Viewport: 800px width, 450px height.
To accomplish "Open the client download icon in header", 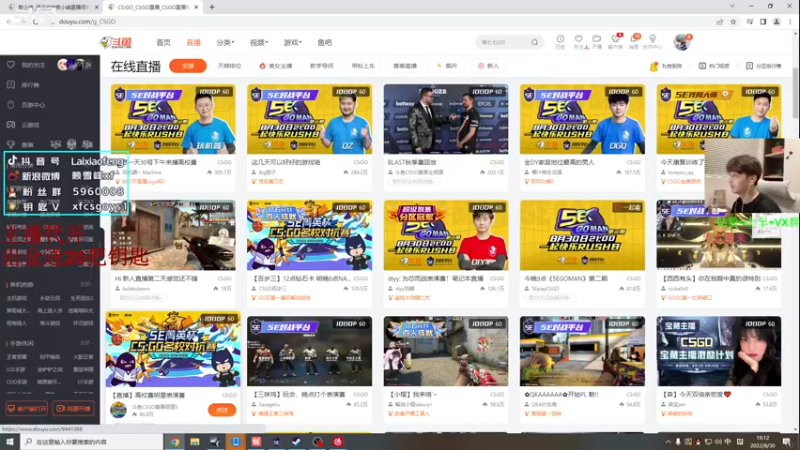I will click(x=615, y=39).
